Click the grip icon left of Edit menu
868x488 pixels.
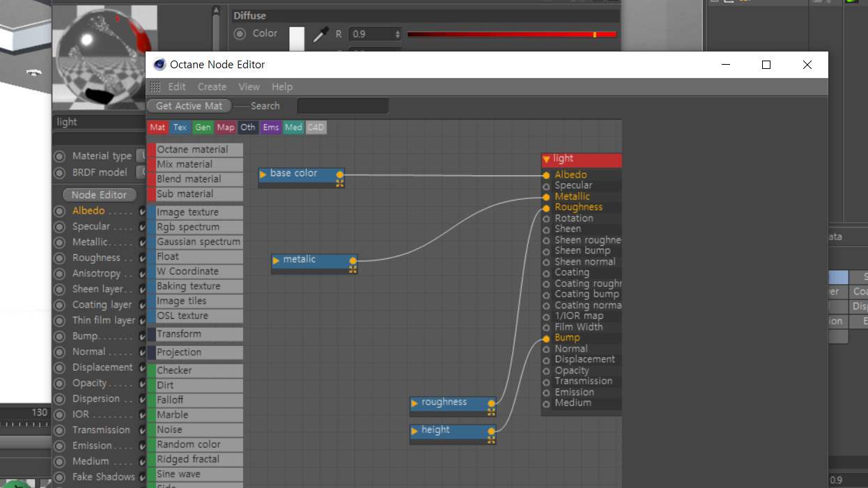coord(155,87)
